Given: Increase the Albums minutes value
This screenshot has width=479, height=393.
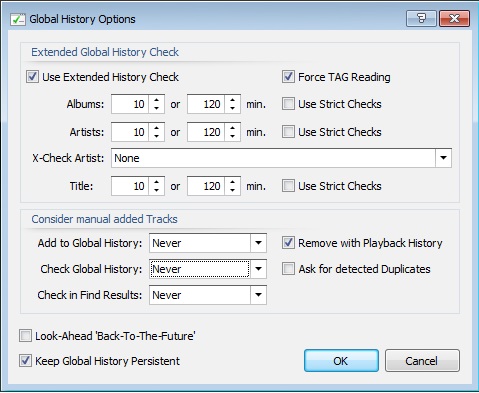Looking at the screenshot, I should 232,100.
